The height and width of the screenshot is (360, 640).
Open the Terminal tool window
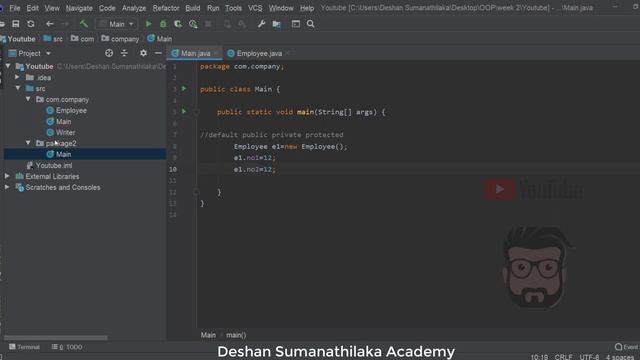[24, 347]
